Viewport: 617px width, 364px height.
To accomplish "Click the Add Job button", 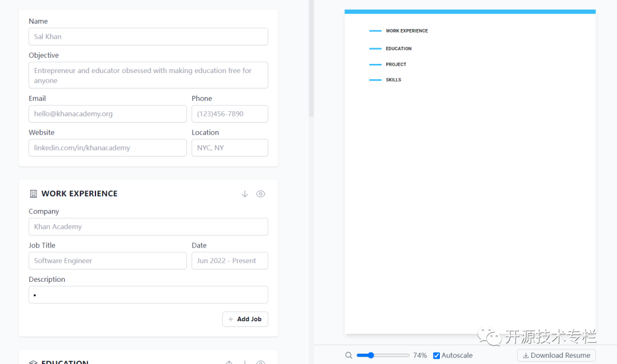I will point(245,319).
